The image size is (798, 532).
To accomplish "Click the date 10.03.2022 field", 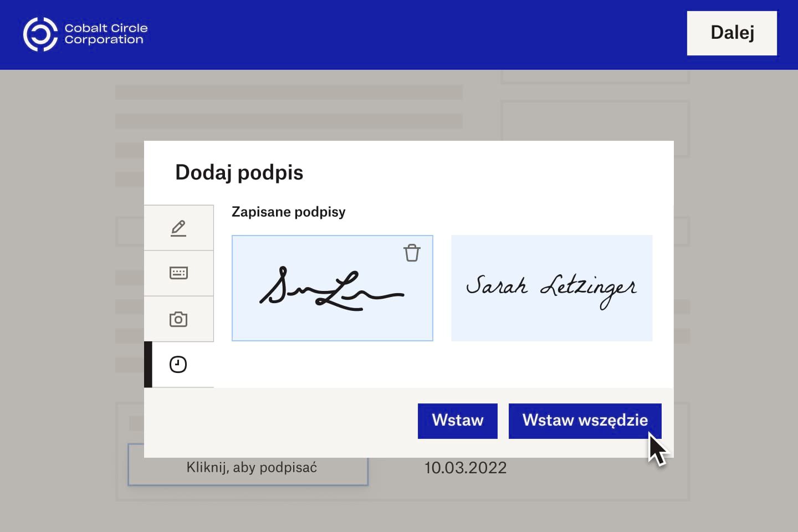I will [x=465, y=468].
